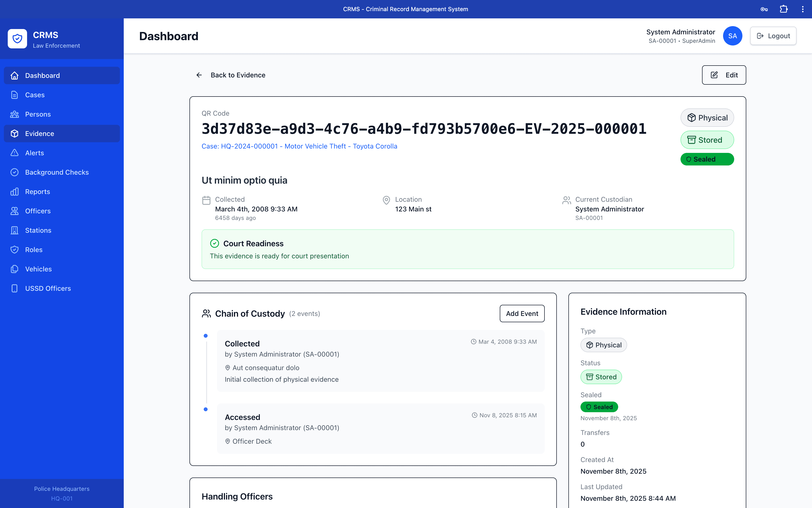Click the Collected calendar icon

click(206, 200)
